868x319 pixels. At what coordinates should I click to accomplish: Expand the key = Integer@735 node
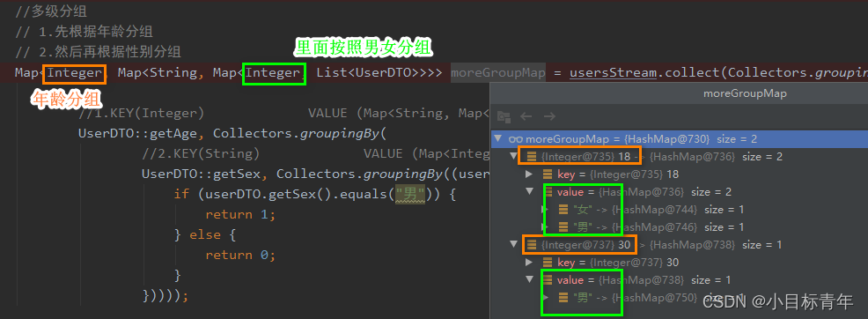(529, 174)
